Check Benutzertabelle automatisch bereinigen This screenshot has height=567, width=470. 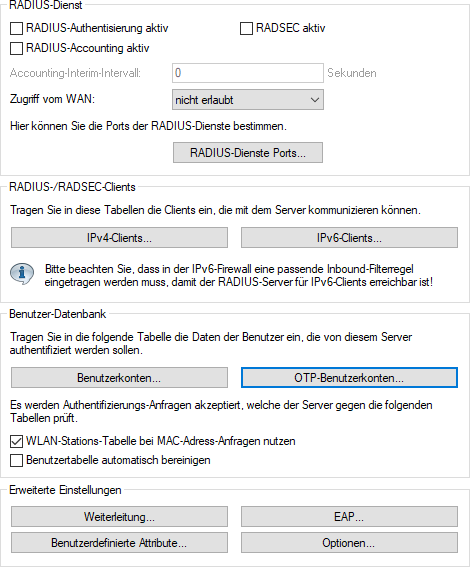(x=16, y=460)
